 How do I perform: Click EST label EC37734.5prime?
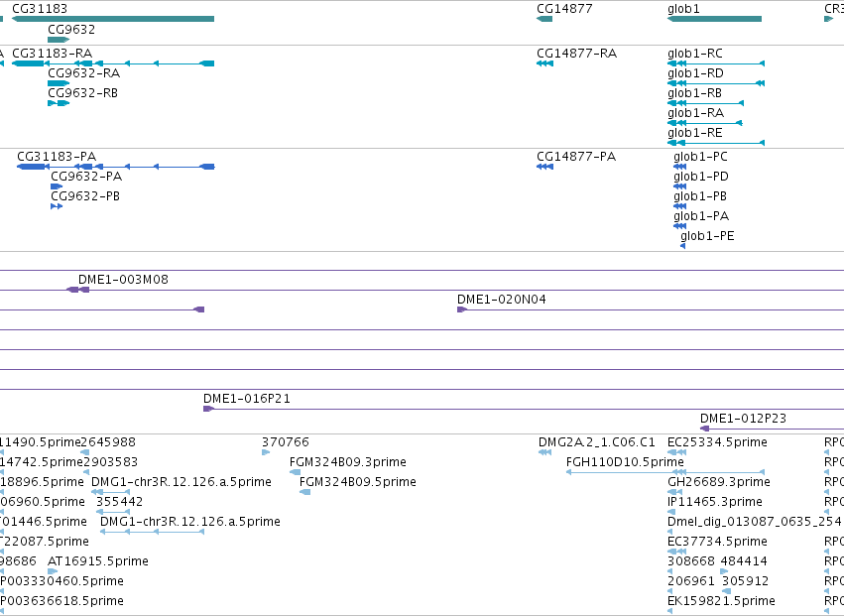click(x=717, y=543)
